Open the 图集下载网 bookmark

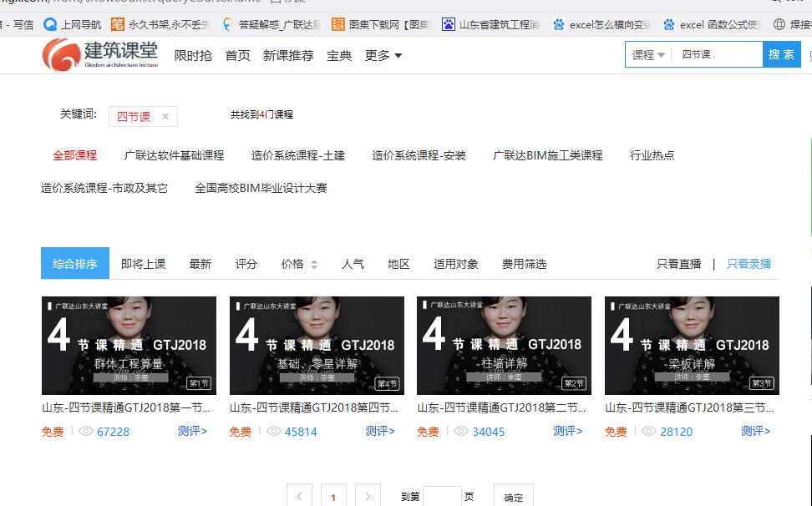click(381, 24)
